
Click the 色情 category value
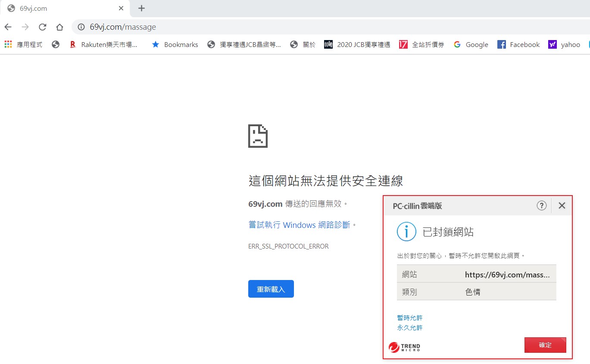[x=473, y=292]
